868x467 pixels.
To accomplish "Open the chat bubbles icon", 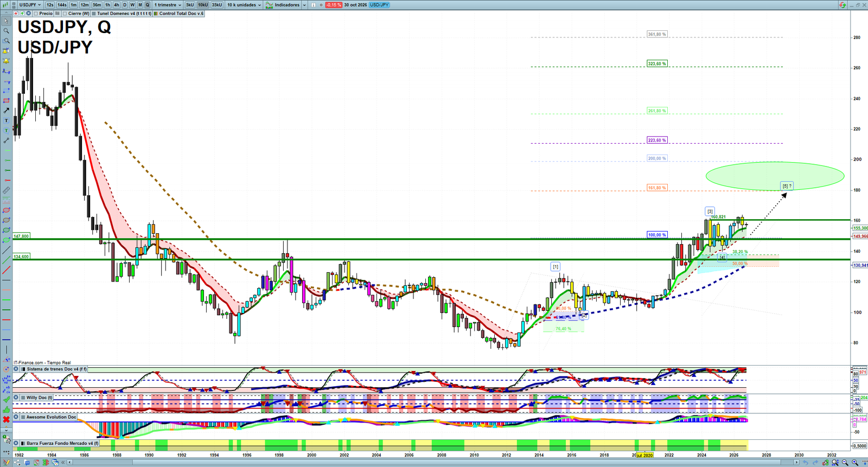I will [x=27, y=463].
